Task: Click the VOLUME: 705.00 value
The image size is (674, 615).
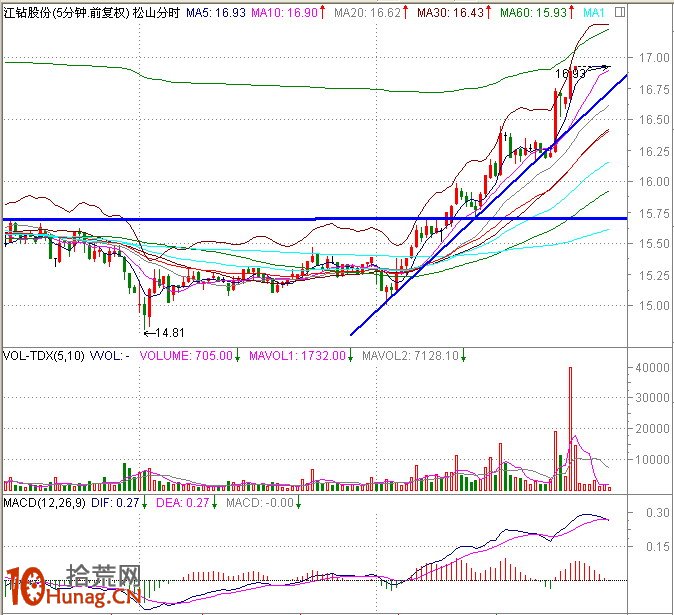Action: (187, 356)
